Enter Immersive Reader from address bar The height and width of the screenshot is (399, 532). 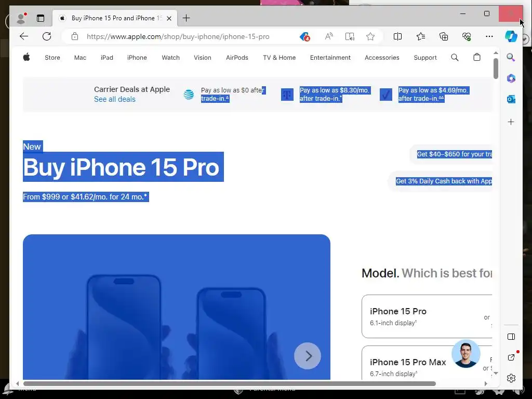[x=350, y=36]
